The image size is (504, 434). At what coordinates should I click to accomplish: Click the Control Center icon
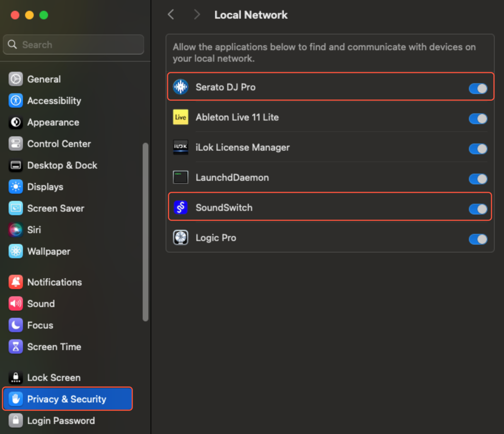point(16,144)
